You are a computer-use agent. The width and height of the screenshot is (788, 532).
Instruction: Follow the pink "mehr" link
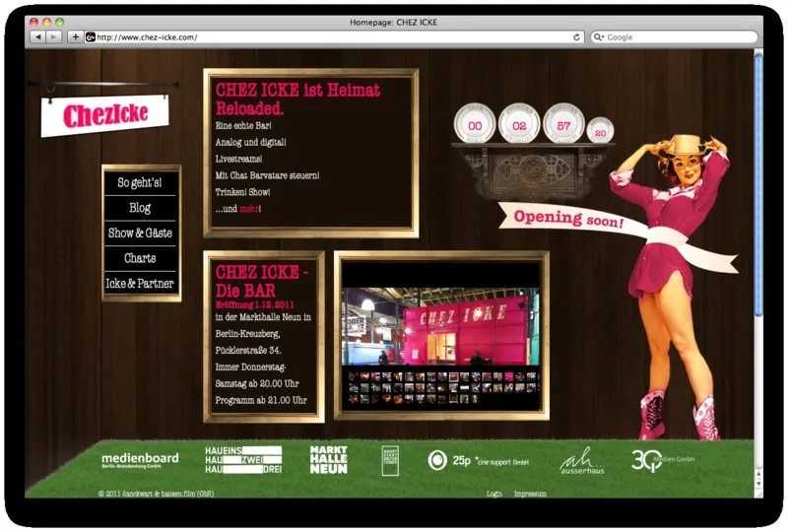pos(250,209)
